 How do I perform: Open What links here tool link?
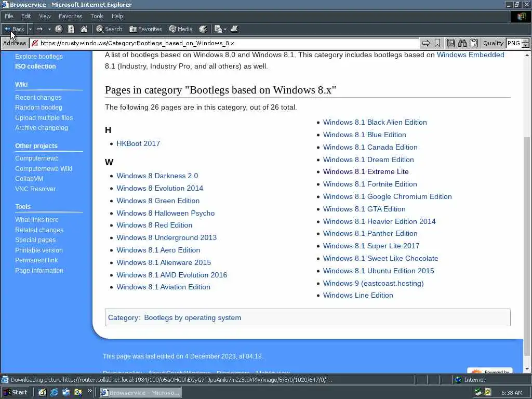(x=37, y=220)
